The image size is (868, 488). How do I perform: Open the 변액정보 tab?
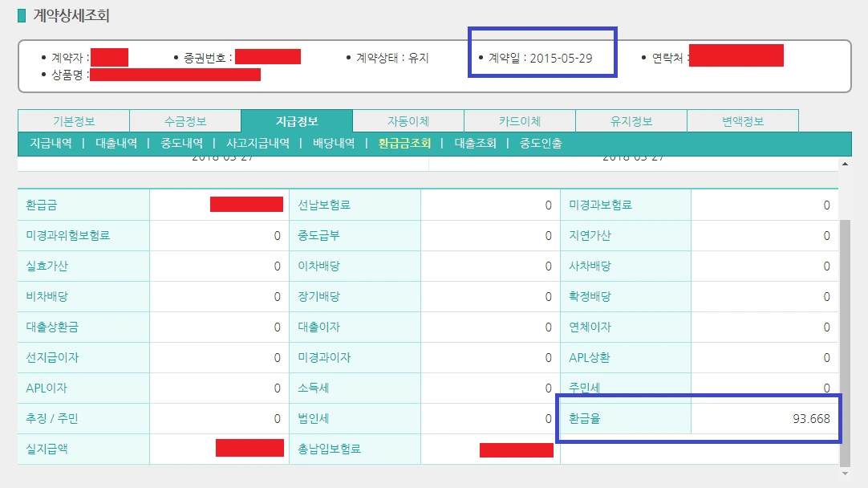point(744,120)
